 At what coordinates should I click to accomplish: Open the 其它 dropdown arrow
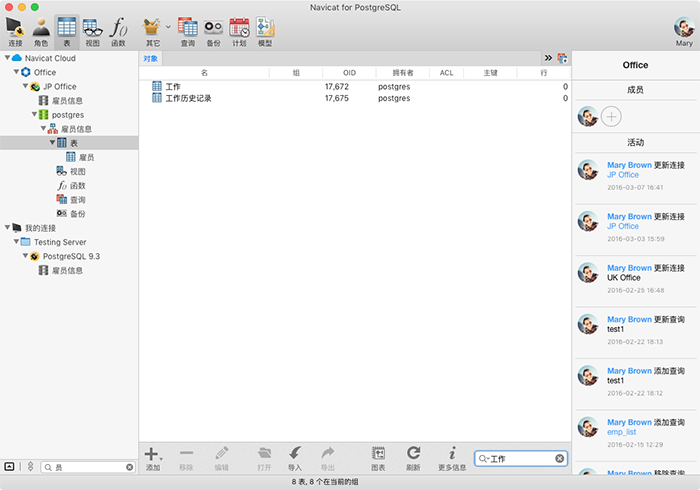168,27
